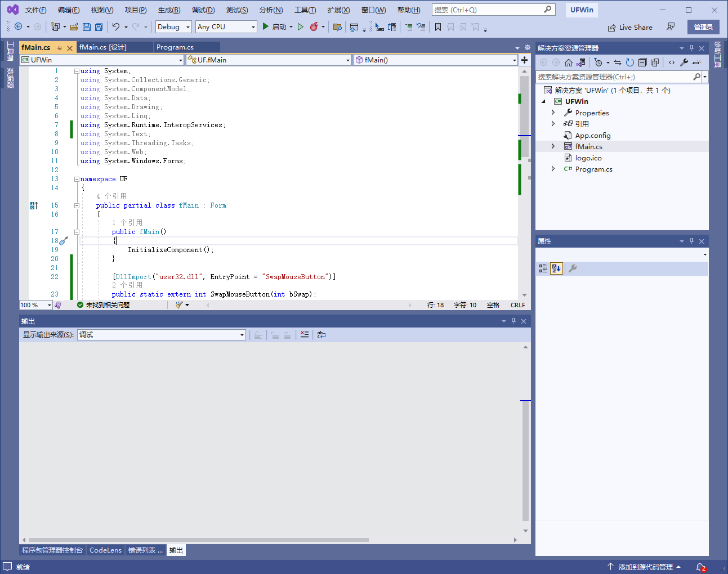Click the Uncomment selected lines icon
Screen dimensions: 728x574
coord(421,26)
